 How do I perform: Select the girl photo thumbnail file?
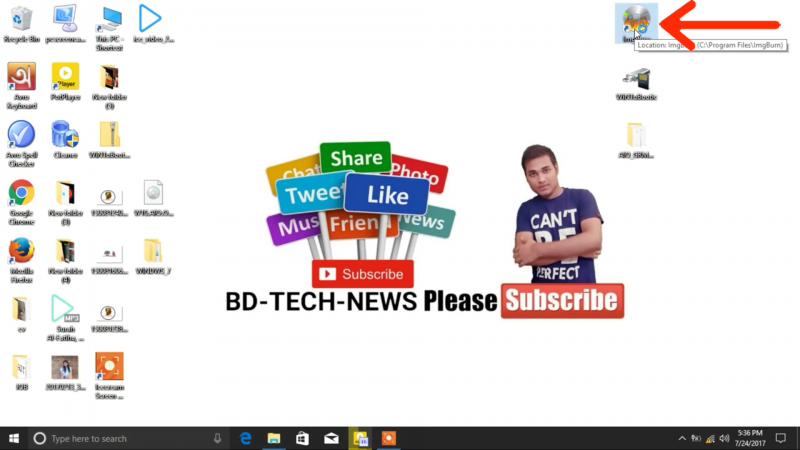point(65,372)
